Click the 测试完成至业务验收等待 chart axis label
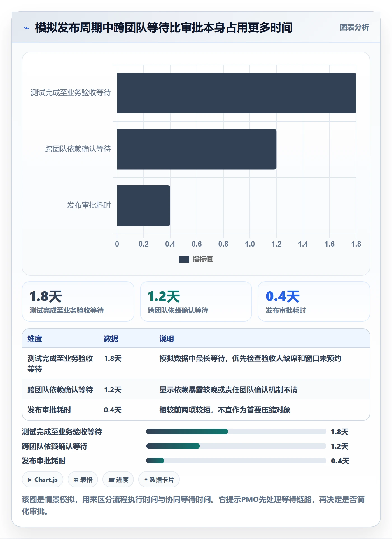The width and height of the screenshot is (392, 539). click(71, 93)
